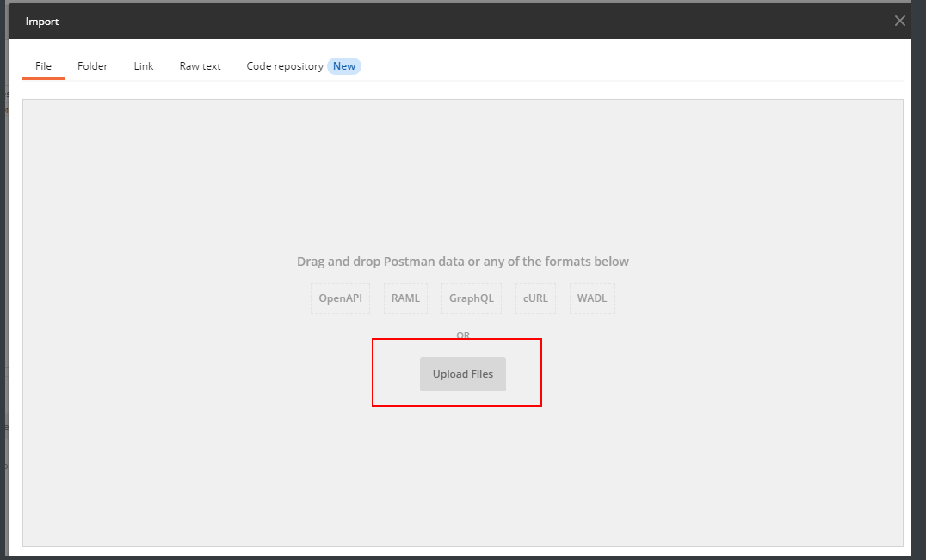Select the File tab
This screenshot has height=560, width=926.
[x=43, y=66]
